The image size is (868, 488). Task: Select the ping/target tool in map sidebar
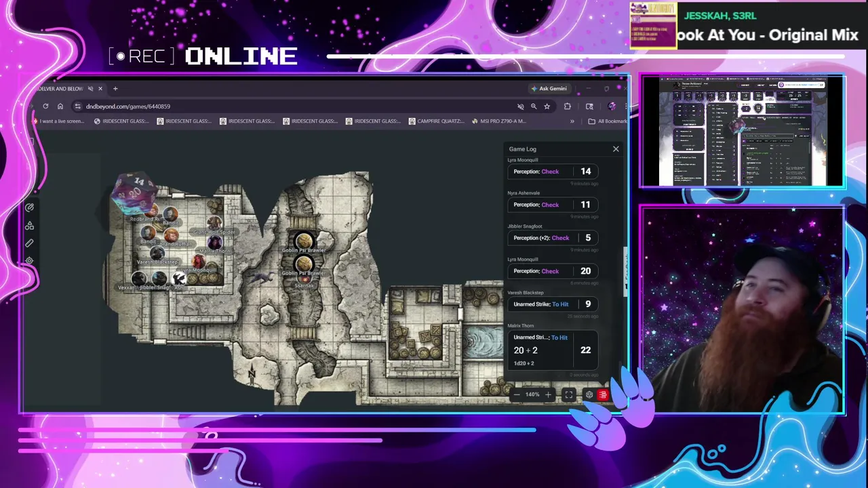coord(29,260)
